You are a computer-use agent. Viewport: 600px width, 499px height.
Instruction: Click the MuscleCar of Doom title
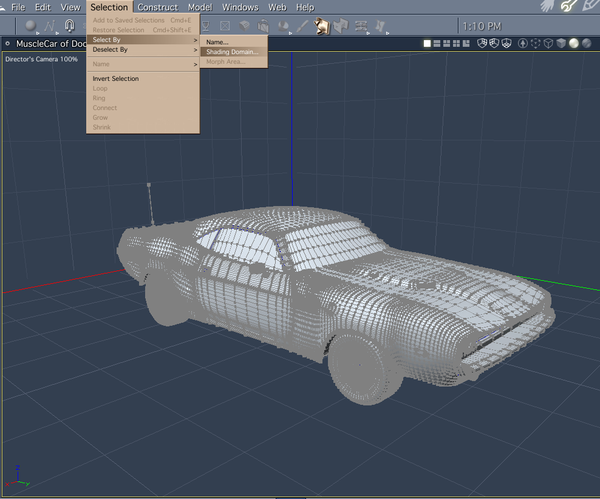click(x=51, y=44)
